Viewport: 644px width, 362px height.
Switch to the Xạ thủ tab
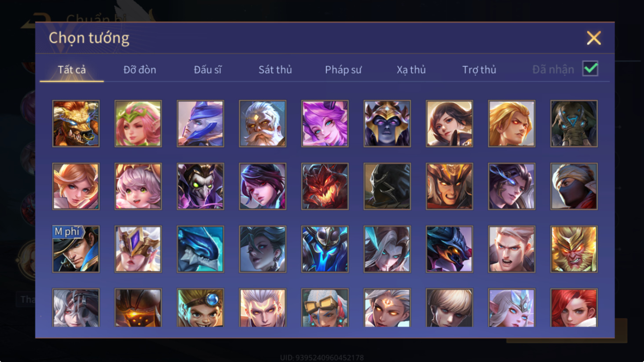(x=411, y=69)
